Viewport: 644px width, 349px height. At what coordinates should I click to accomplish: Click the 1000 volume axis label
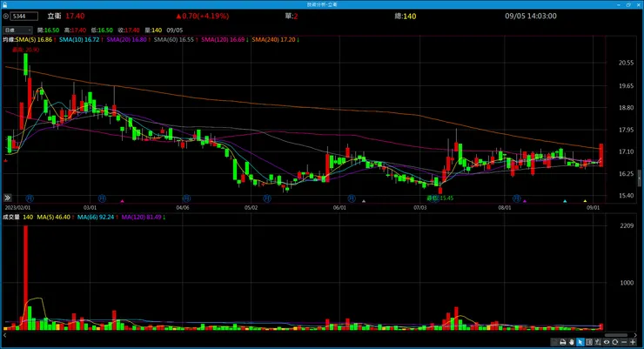pyautogui.click(x=627, y=283)
